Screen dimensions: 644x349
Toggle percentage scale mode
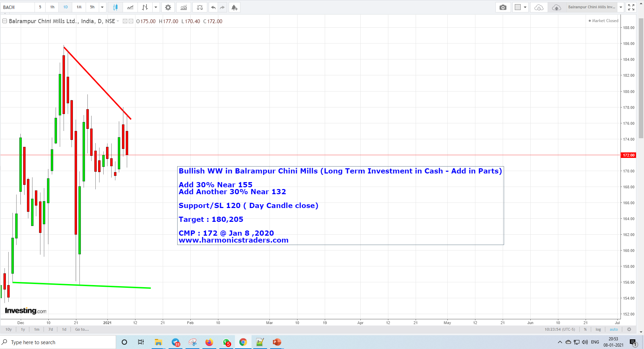pyautogui.click(x=585, y=329)
